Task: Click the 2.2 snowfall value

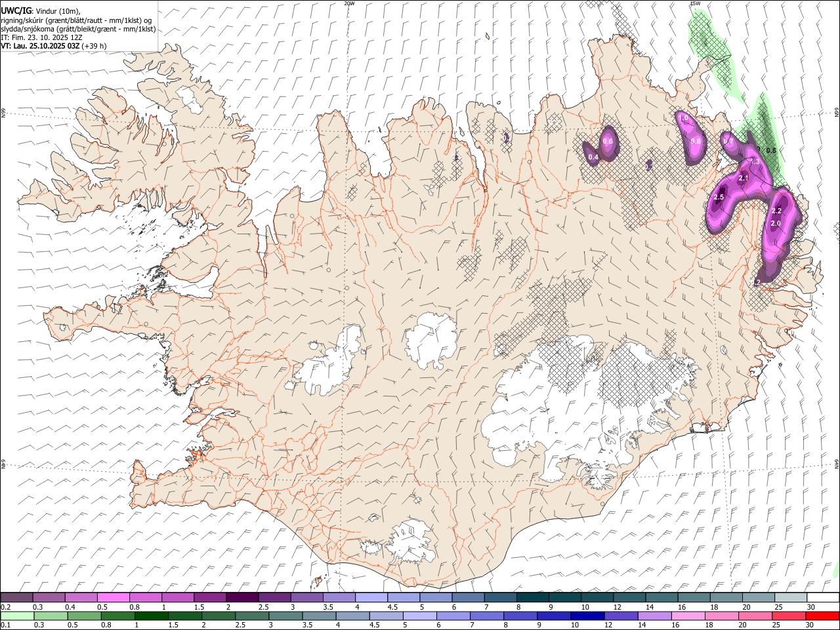Action: click(x=776, y=211)
